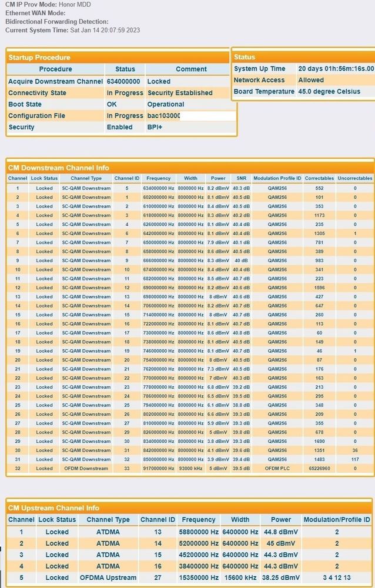The width and height of the screenshot is (375, 588).
Task: Select the 45.0 degree Celsius temperature
Action: click(x=329, y=91)
